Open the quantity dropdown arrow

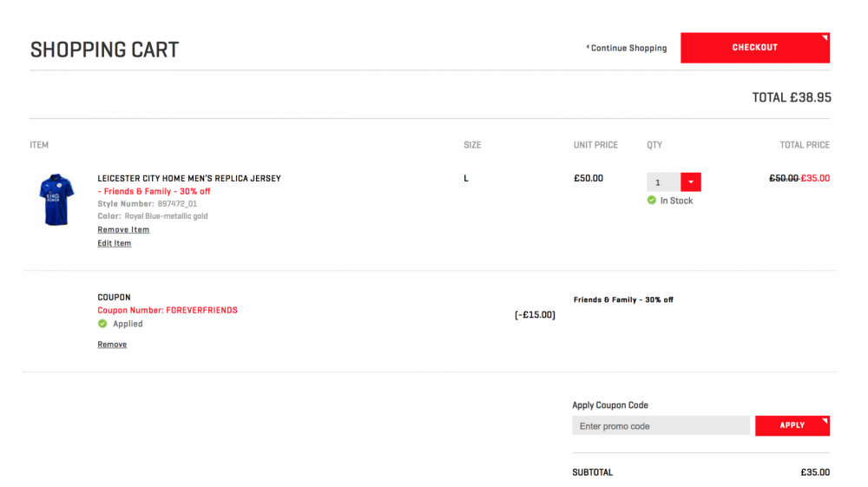690,182
